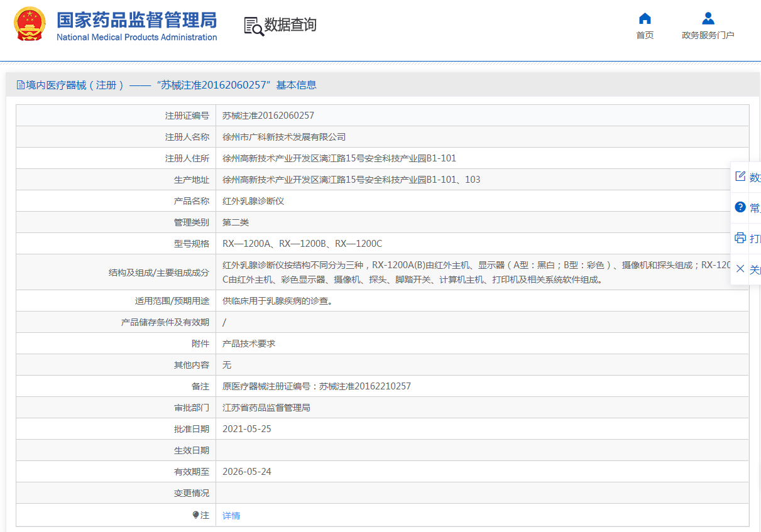Viewport: 761px width, 532px height.
Task: Click the printer icon in side panel
Action: click(x=740, y=238)
